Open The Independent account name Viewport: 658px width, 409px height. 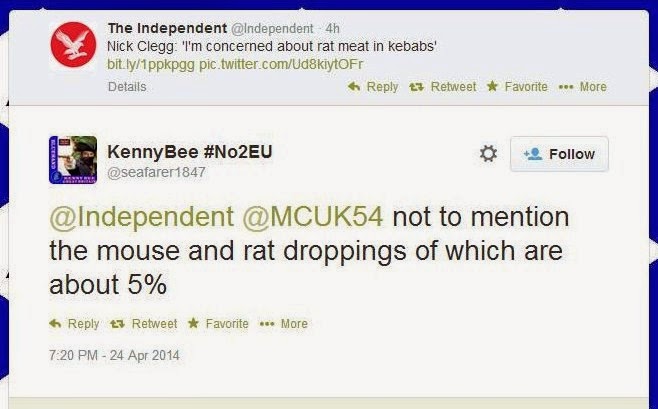point(167,28)
